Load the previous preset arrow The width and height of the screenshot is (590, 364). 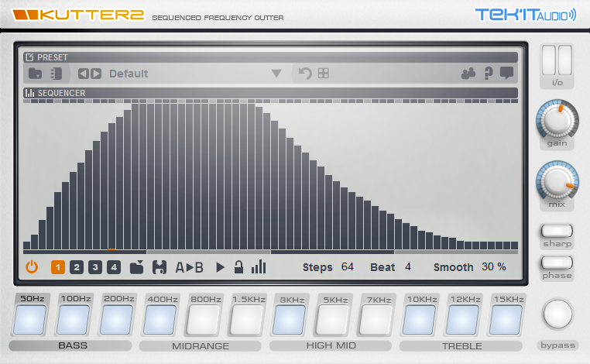(83, 74)
